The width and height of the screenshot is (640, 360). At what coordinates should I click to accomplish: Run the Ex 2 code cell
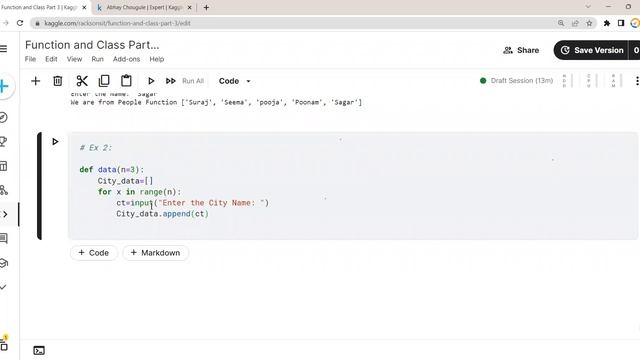[x=55, y=142]
